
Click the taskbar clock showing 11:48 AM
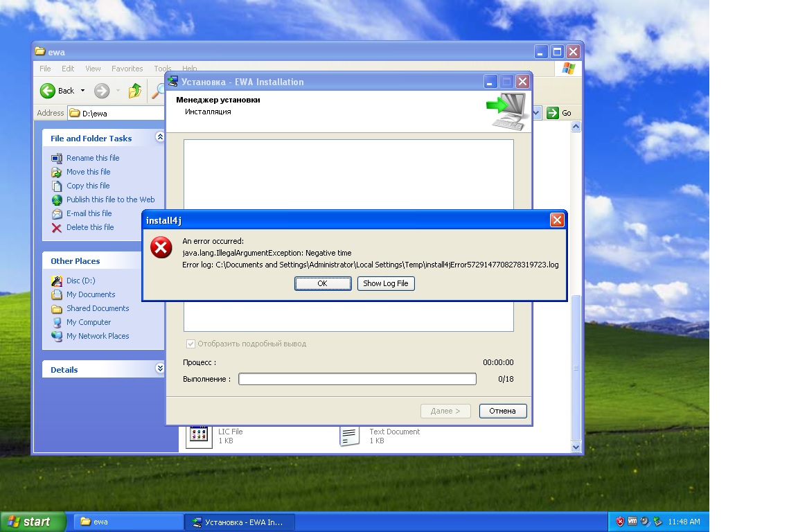(684, 522)
